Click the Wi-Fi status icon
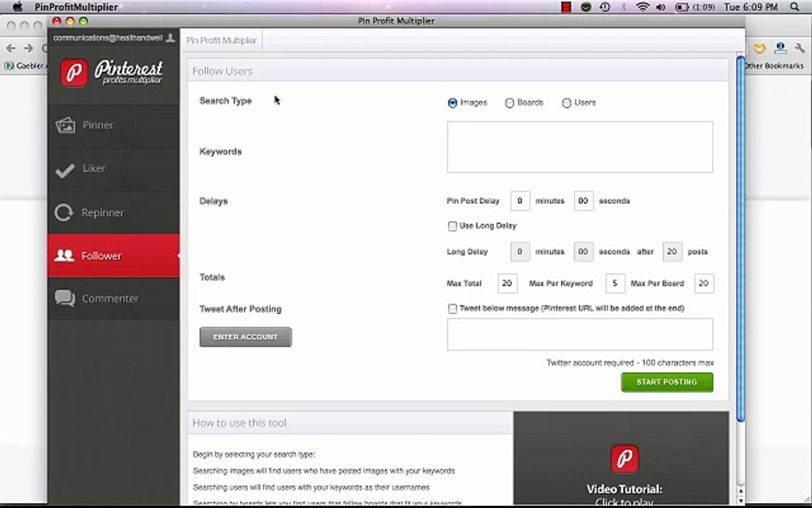 643,7
